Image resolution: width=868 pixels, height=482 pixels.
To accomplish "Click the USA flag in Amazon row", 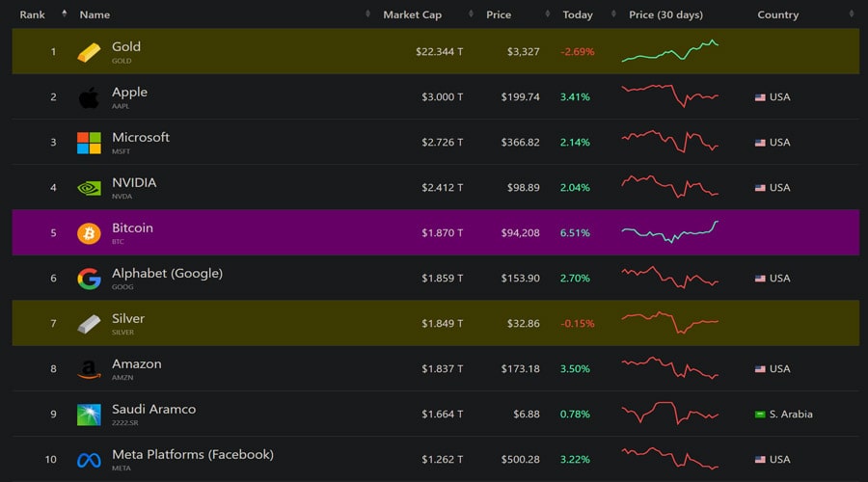I will pos(760,369).
